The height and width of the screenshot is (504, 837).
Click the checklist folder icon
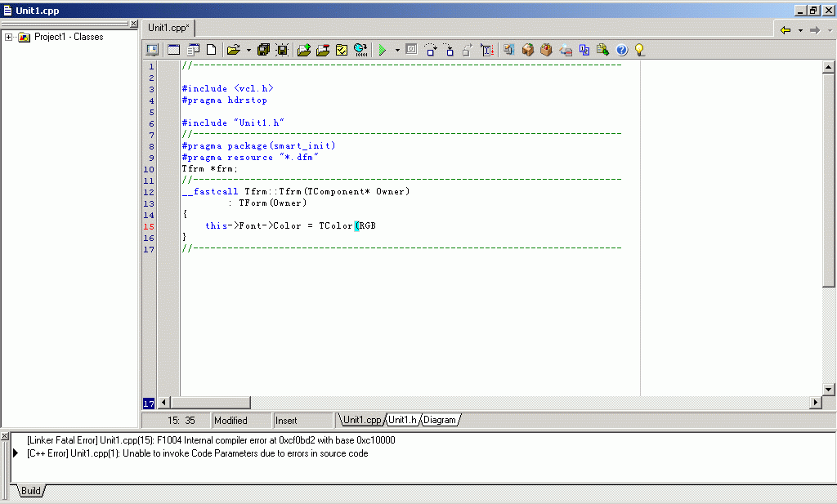(x=342, y=50)
